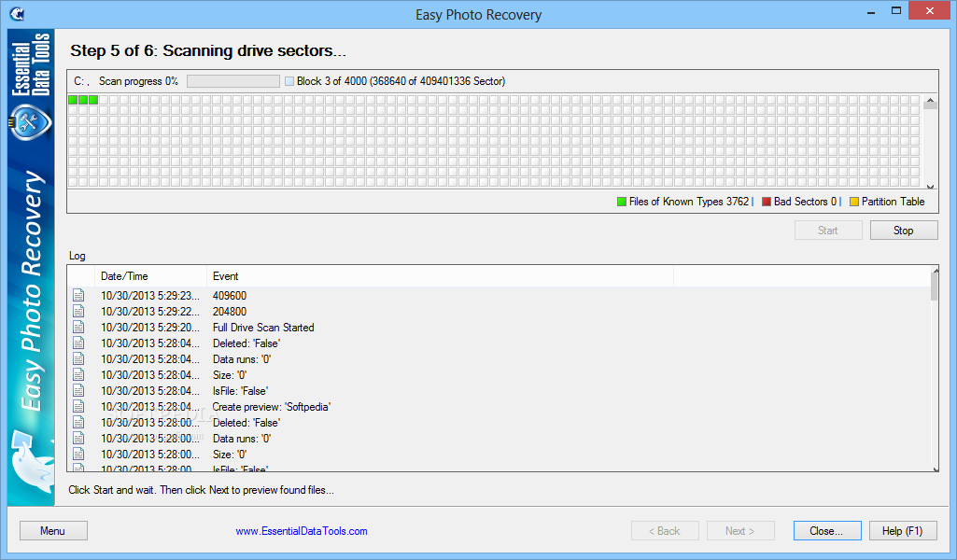The width and height of the screenshot is (957, 560).
Task: Stop the drive scan
Action: [903, 230]
